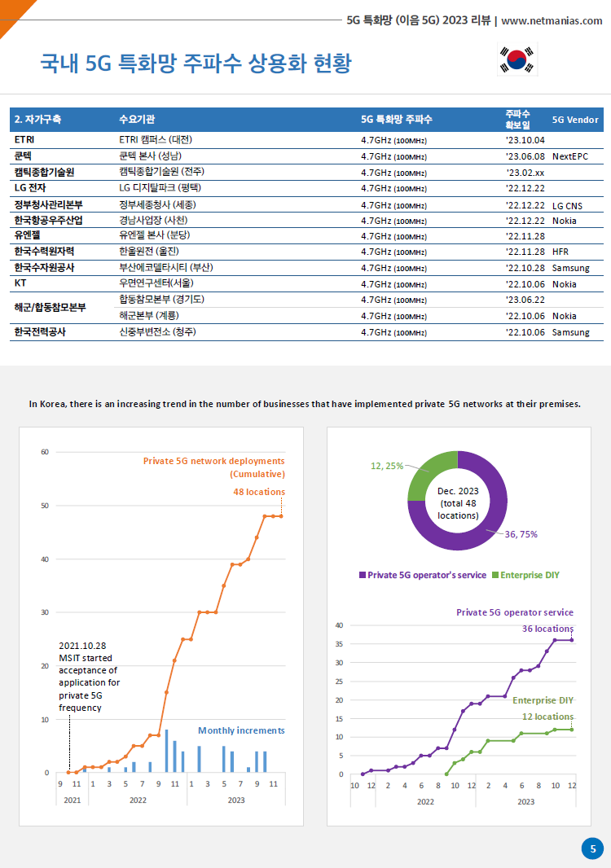
Task: Click the '5G Vendor' column header
Action: pyautogui.click(x=575, y=120)
